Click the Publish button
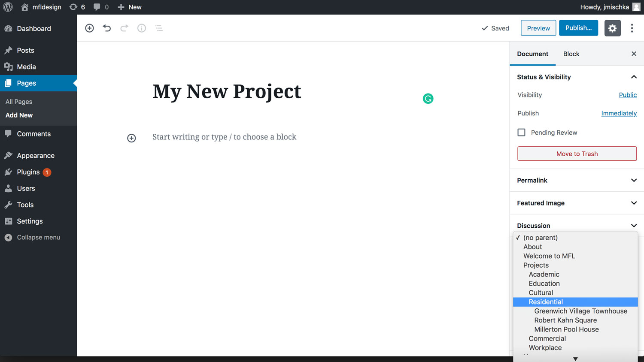The width and height of the screenshot is (644, 362). click(x=578, y=28)
